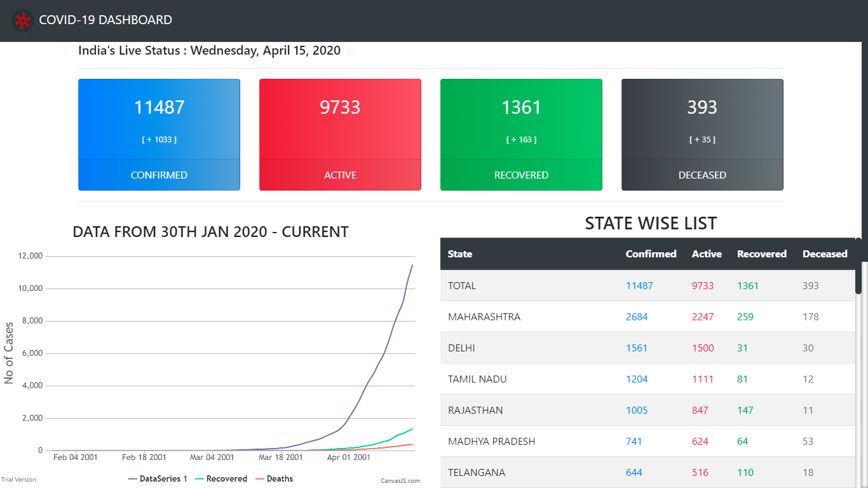This screenshot has height=488, width=868.
Task: Click the RECOVERED card showing 1361
Action: pos(521,135)
